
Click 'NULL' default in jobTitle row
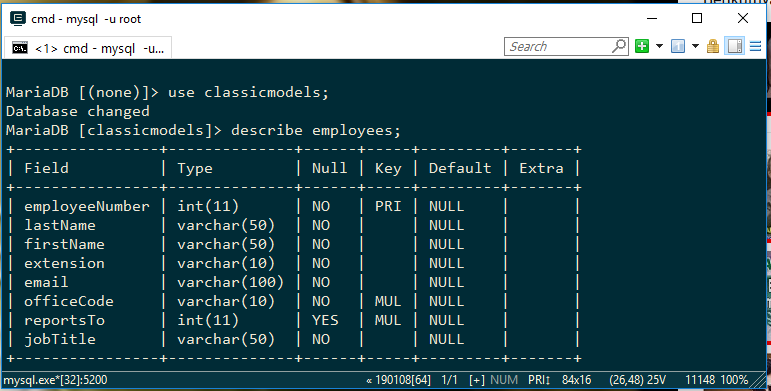[x=446, y=339]
